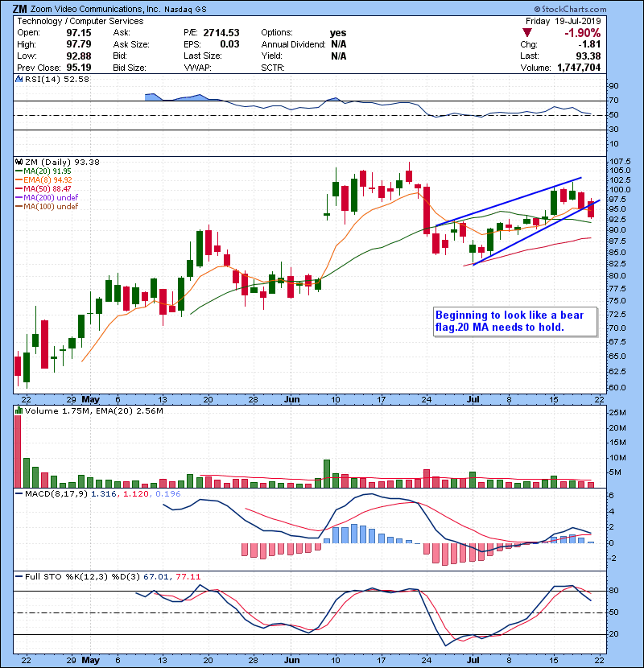Click the 70 level on the RSI axis
The image size is (644, 668).
click(614, 101)
